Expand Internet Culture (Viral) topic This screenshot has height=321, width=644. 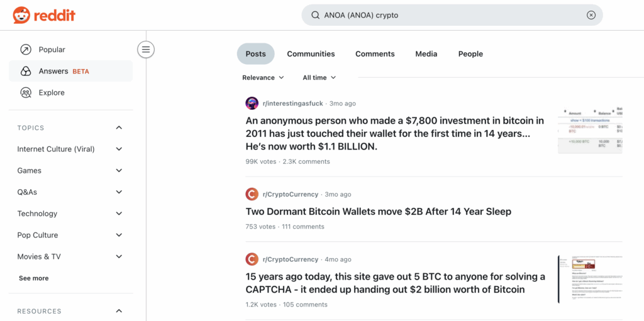click(119, 150)
